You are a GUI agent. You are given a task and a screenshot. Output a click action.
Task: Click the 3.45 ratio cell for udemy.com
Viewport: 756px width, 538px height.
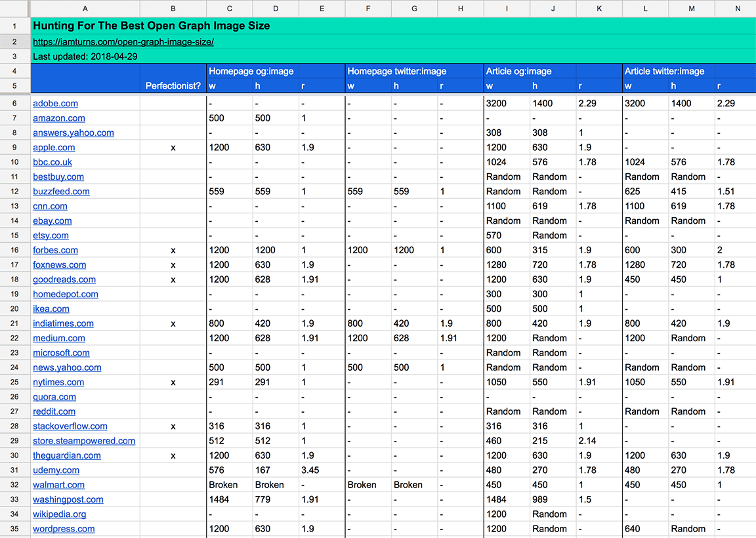(322, 470)
